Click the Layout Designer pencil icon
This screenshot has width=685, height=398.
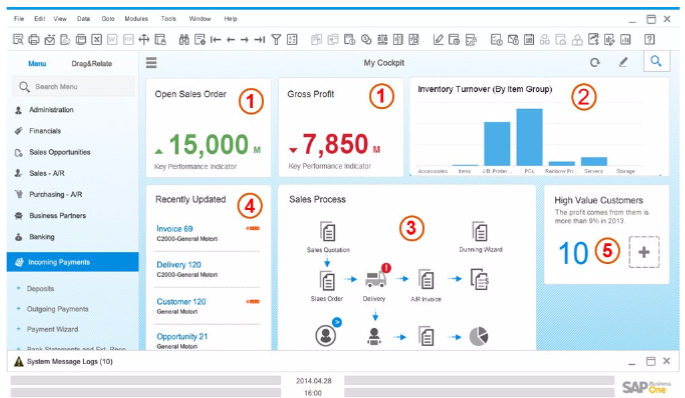pyautogui.click(x=438, y=40)
